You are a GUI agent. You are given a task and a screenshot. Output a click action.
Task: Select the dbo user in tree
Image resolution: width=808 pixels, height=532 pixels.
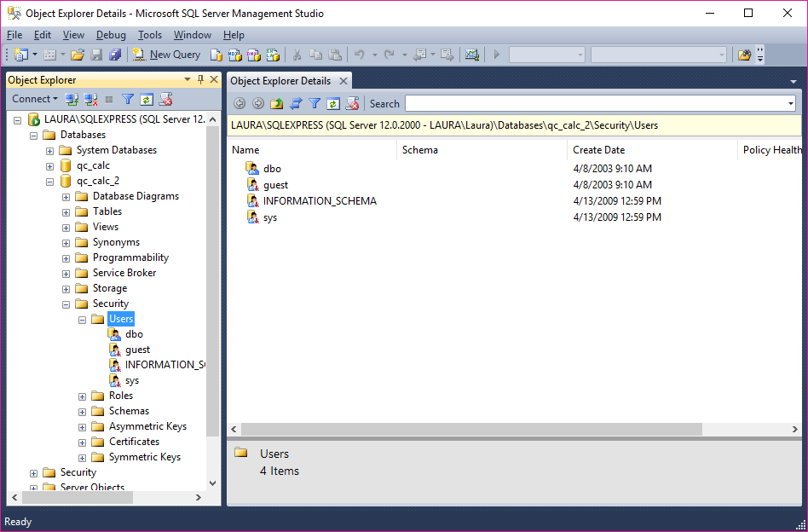click(x=134, y=334)
